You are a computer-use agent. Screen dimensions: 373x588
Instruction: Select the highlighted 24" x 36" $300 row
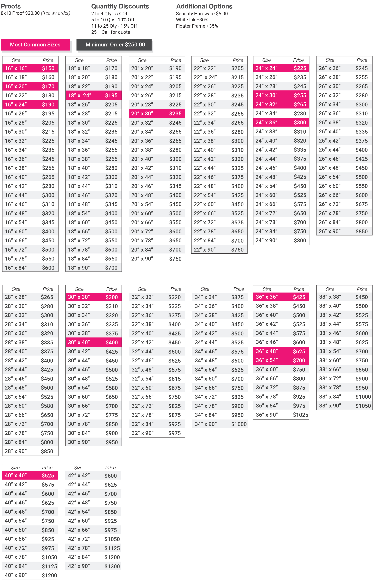[x=281, y=123]
